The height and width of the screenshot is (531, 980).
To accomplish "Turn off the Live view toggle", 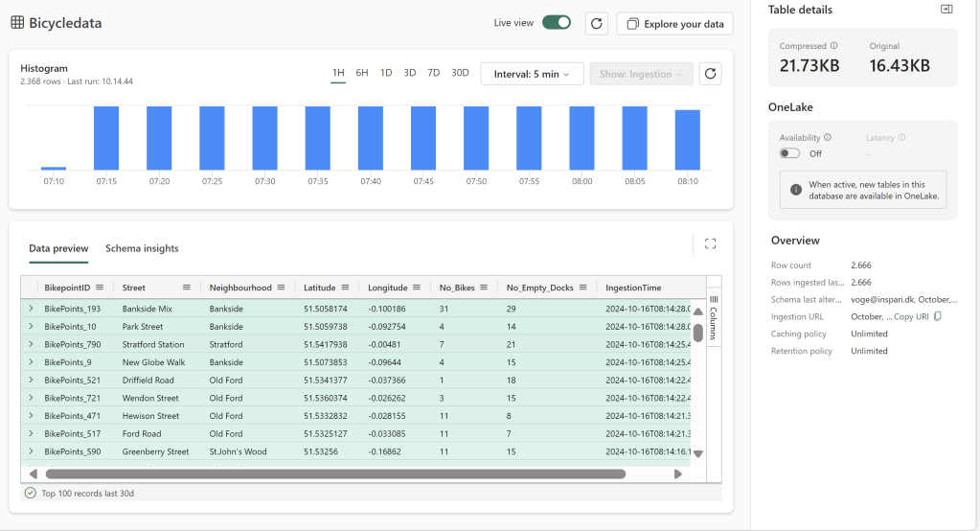I will coord(556,23).
